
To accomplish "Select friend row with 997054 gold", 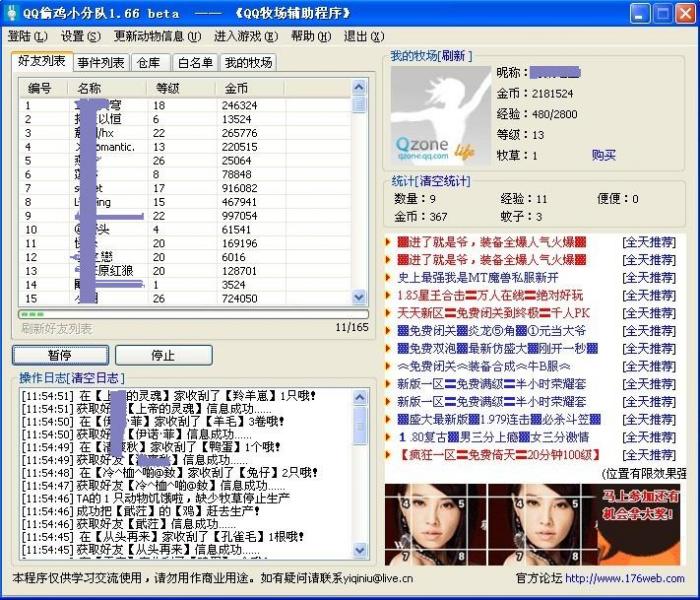I will point(185,216).
